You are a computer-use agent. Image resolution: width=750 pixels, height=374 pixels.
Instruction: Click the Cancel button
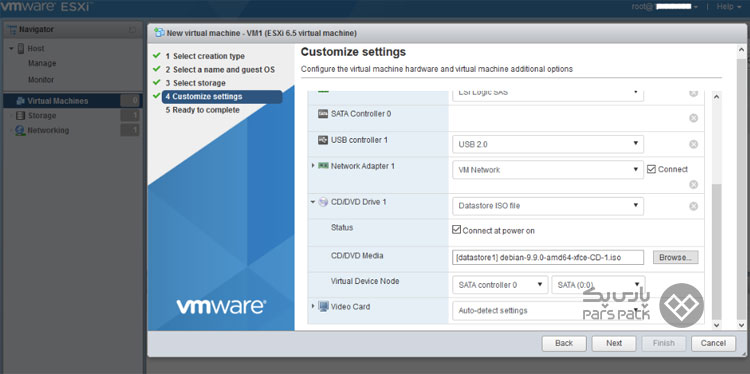[x=713, y=343]
